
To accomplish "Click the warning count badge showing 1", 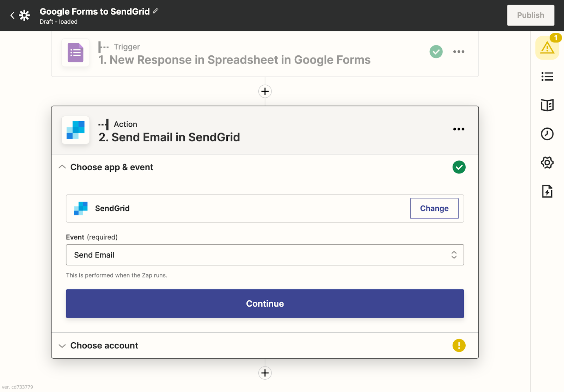I will point(556,38).
